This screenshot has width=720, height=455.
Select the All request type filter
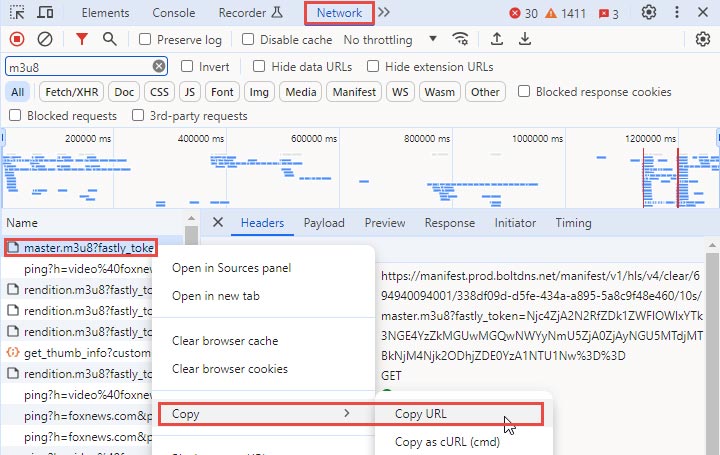tap(17, 92)
